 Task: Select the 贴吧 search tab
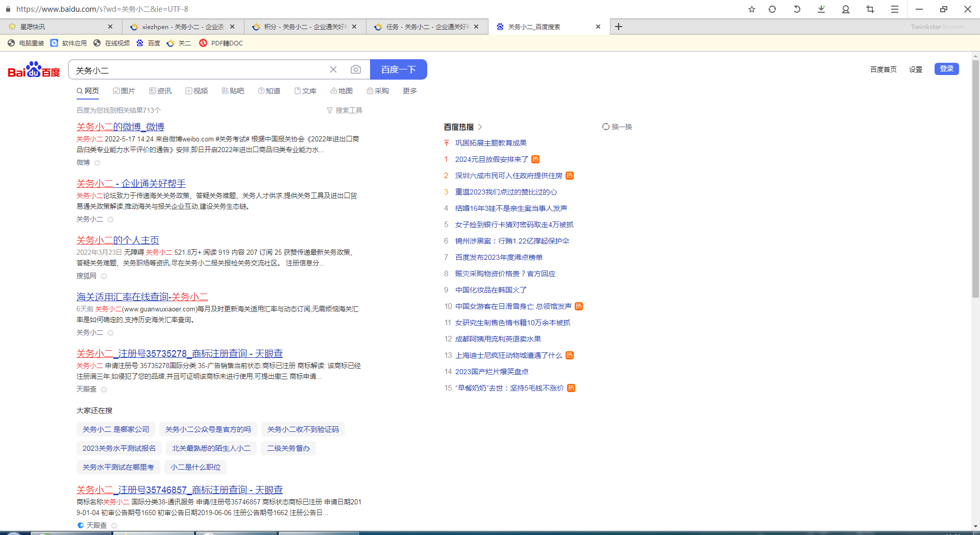coord(233,91)
